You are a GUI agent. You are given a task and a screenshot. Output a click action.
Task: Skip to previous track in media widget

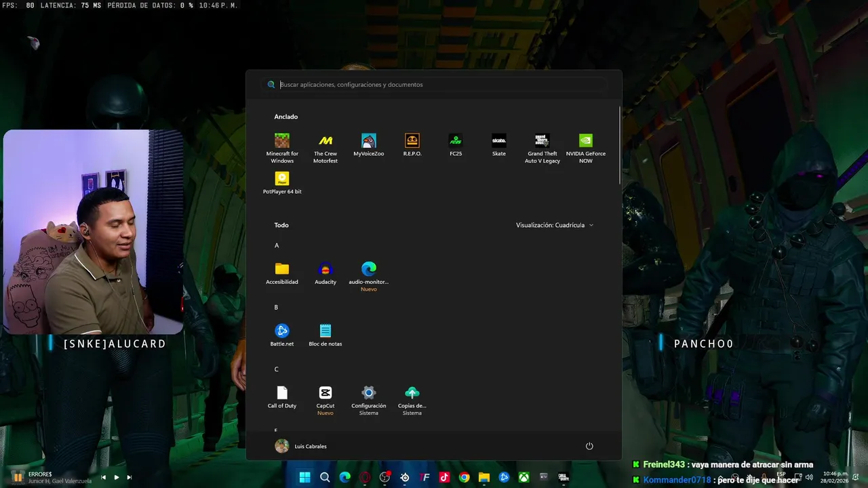point(103,477)
